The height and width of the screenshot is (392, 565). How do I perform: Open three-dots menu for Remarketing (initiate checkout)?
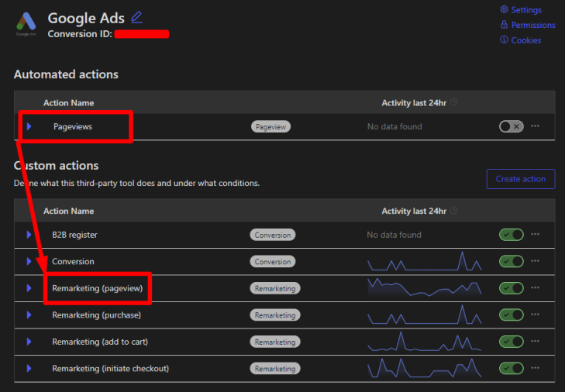click(535, 369)
